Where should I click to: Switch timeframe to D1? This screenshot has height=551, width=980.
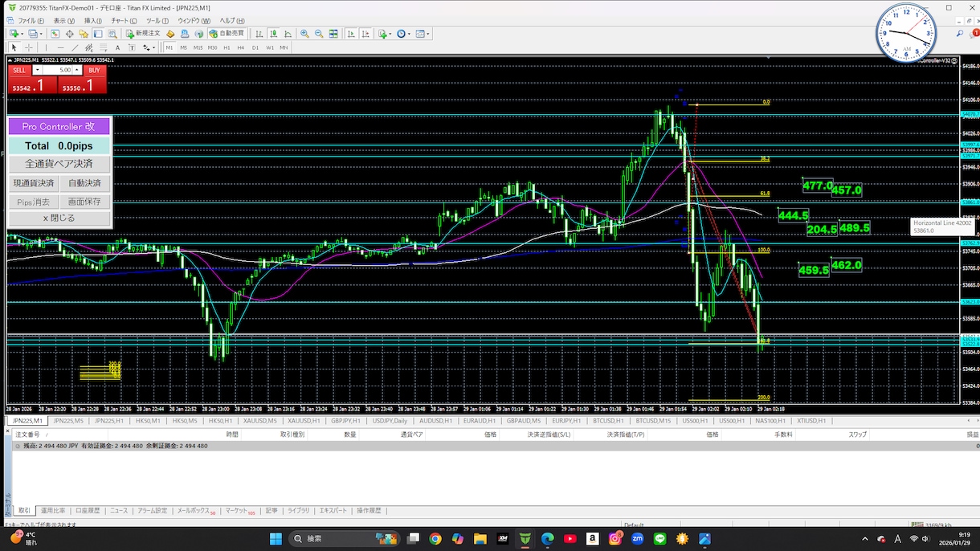click(255, 47)
